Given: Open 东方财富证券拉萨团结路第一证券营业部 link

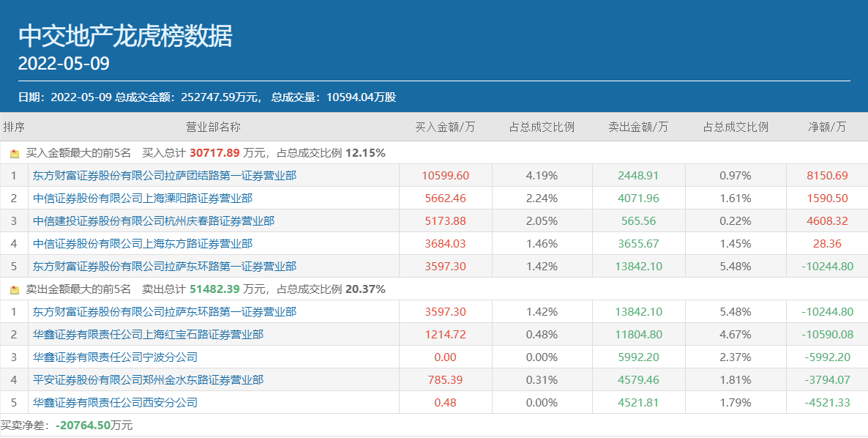Looking at the screenshot, I should (165, 176).
